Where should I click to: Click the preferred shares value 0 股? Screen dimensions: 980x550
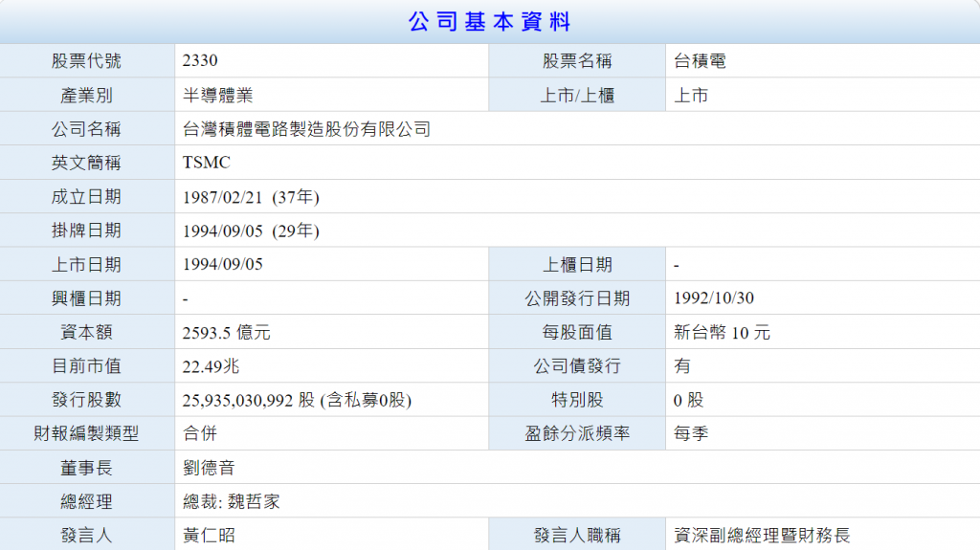(689, 400)
